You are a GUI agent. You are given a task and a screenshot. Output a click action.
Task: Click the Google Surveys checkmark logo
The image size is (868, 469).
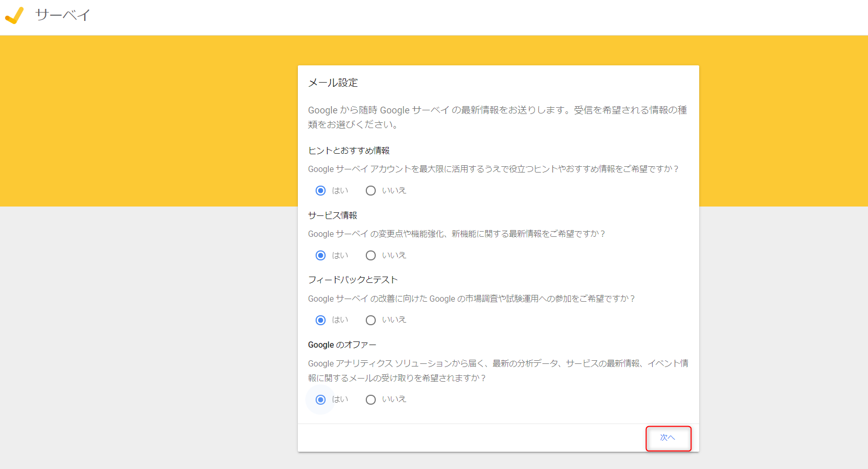pos(14,16)
